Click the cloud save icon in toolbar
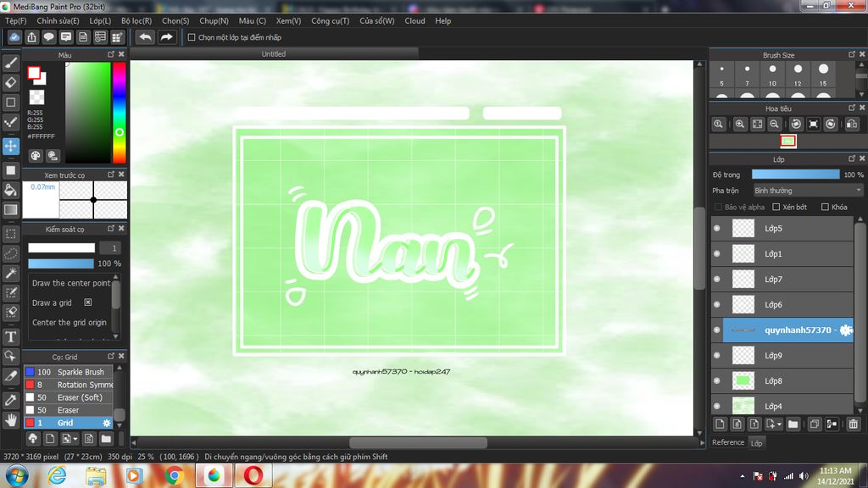This screenshot has height=488, width=868. [x=14, y=37]
